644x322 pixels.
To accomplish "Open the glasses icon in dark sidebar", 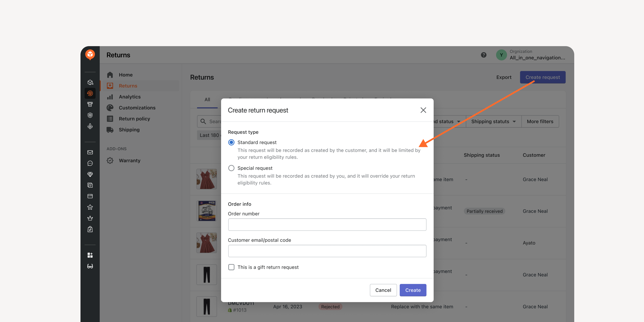I will pyautogui.click(x=90, y=266).
